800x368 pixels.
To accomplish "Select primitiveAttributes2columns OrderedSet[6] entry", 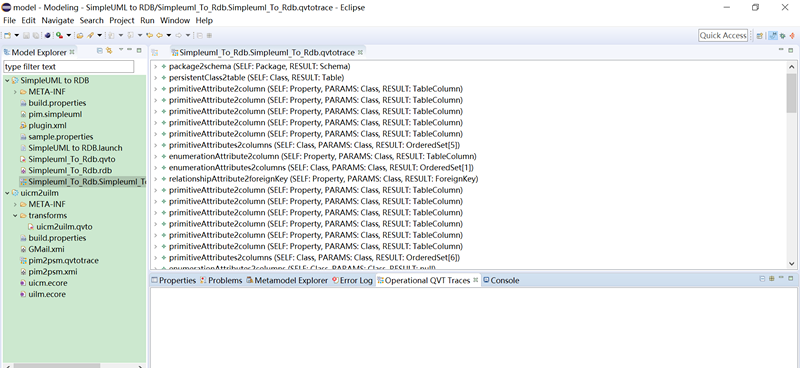I will 314,257.
